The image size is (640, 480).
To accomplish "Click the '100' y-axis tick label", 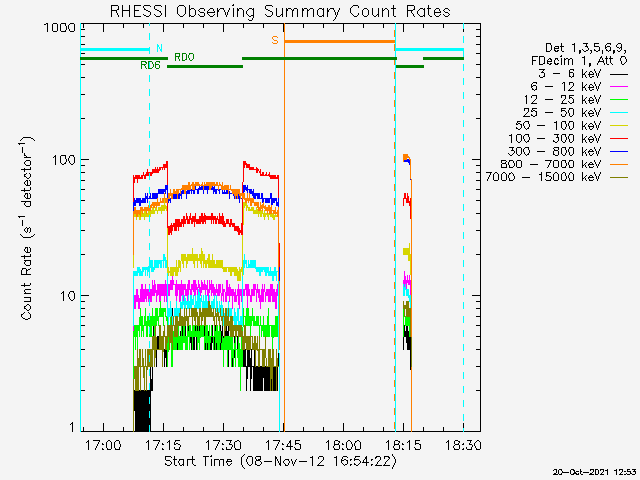I will tap(64, 160).
